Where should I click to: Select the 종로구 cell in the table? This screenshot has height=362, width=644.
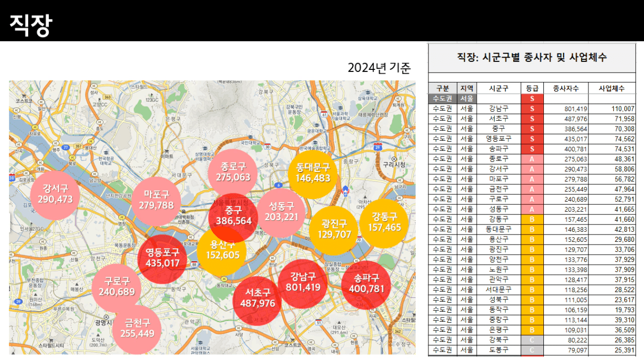point(498,159)
